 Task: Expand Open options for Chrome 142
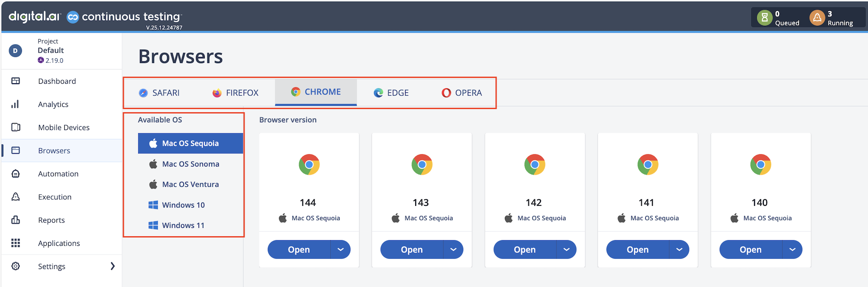click(566, 249)
